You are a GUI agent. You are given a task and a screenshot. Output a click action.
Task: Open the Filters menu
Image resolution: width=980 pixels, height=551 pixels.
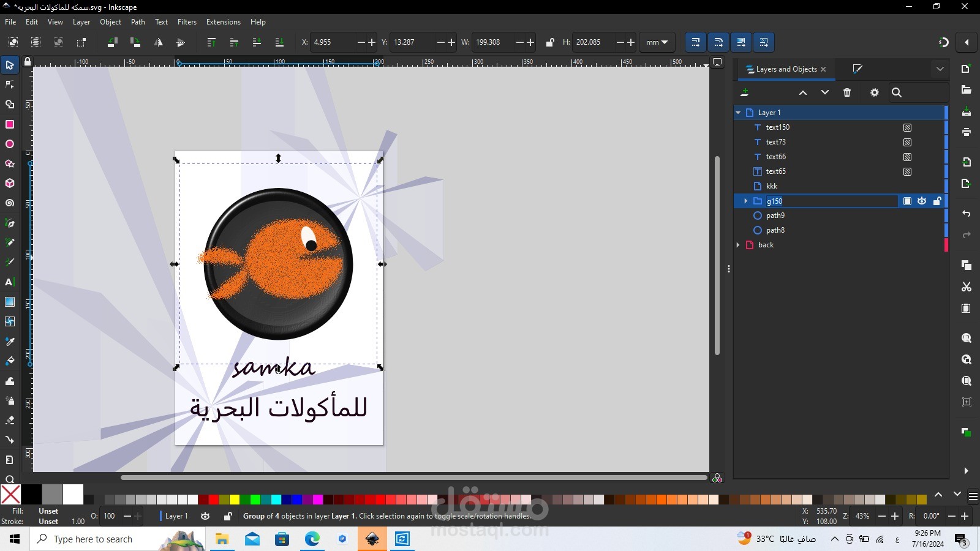[x=187, y=22]
